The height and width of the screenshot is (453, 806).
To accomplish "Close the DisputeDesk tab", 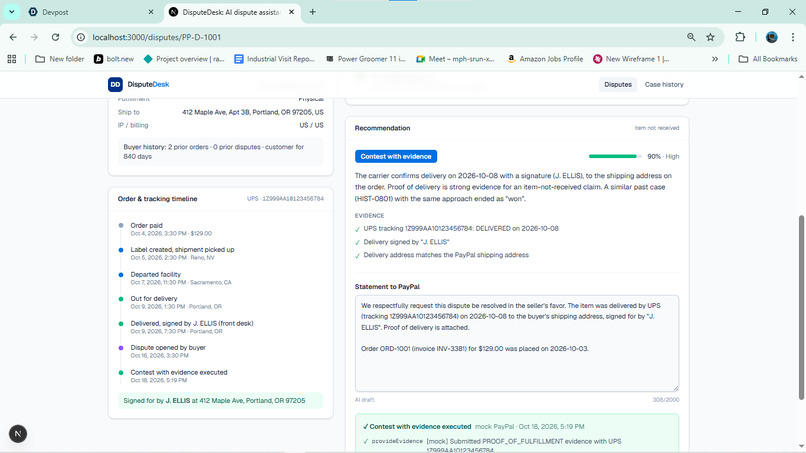I will (291, 12).
